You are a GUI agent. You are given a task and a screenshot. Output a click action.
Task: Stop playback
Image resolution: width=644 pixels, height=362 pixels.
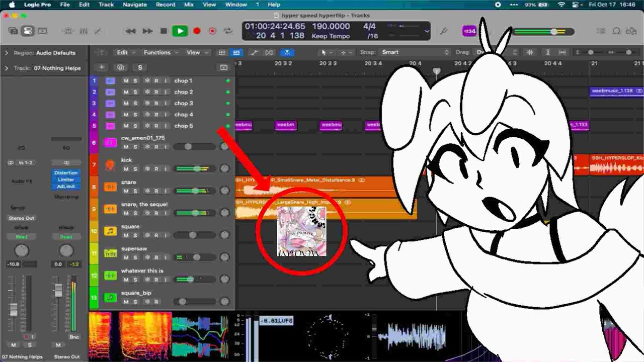[x=164, y=31]
